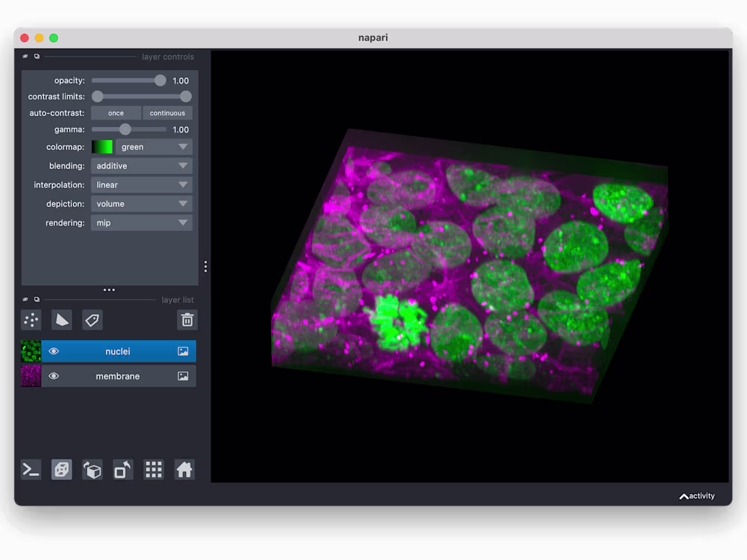Create a new labels layer
The height and width of the screenshot is (560, 747).
click(92, 320)
